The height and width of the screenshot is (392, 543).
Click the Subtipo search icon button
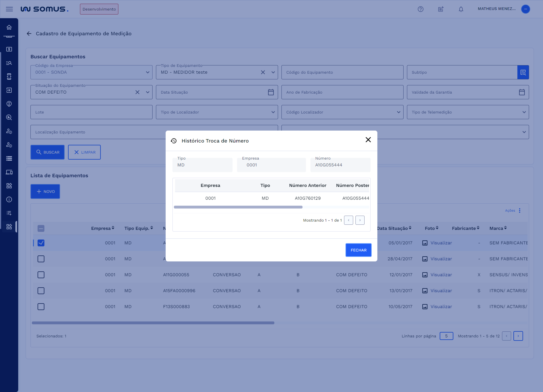point(523,72)
